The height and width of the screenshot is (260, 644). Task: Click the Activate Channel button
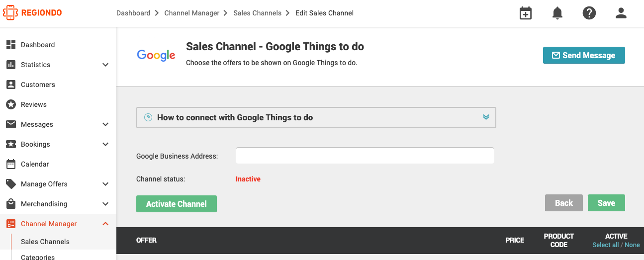177,204
